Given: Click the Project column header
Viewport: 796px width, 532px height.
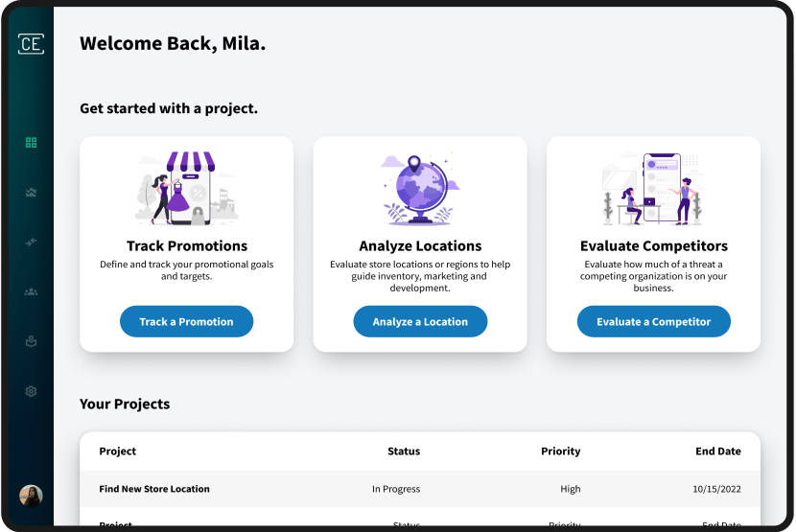Looking at the screenshot, I should [x=118, y=451].
